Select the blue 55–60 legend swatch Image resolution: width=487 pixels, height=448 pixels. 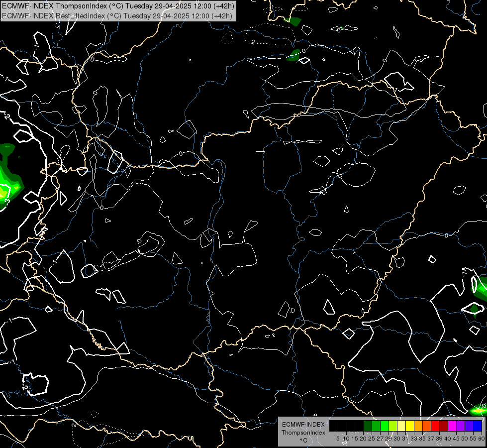(478, 426)
